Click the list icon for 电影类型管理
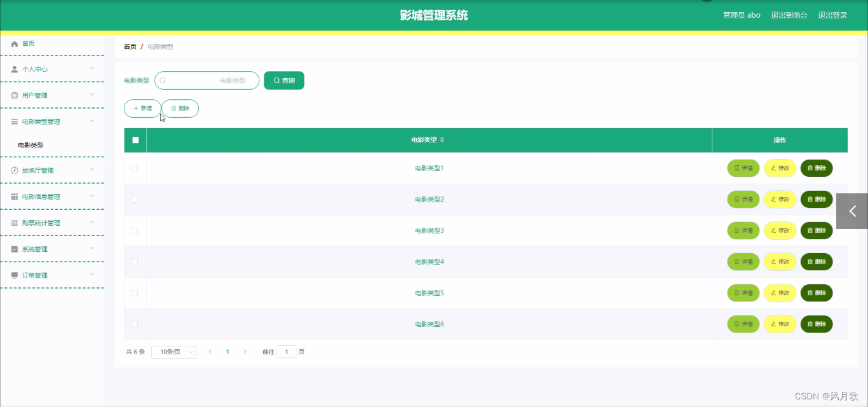The image size is (868, 407). click(x=15, y=121)
